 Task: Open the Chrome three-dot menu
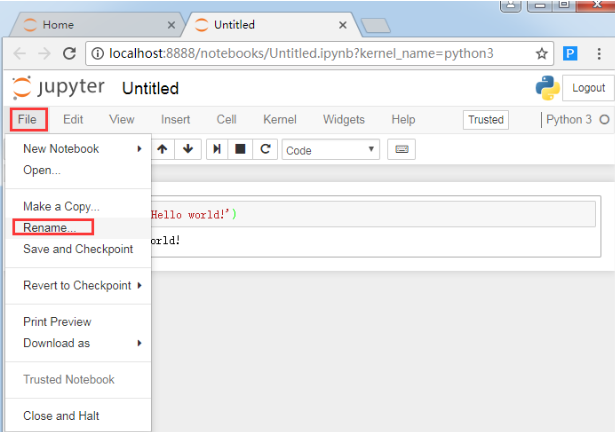[599, 53]
